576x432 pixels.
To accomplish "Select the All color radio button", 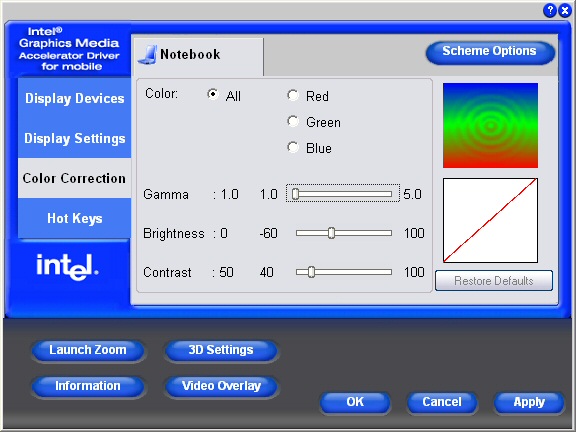I will [x=213, y=95].
